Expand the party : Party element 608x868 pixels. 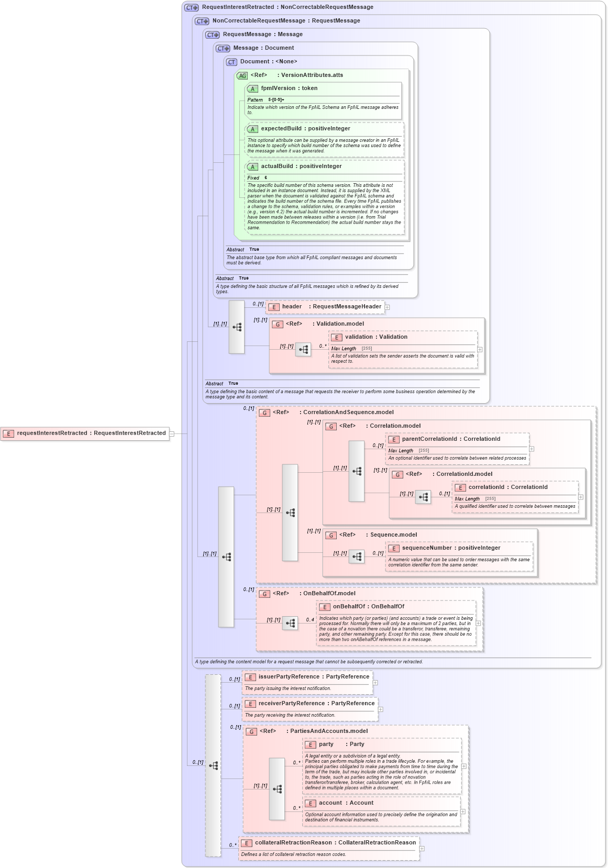click(464, 766)
